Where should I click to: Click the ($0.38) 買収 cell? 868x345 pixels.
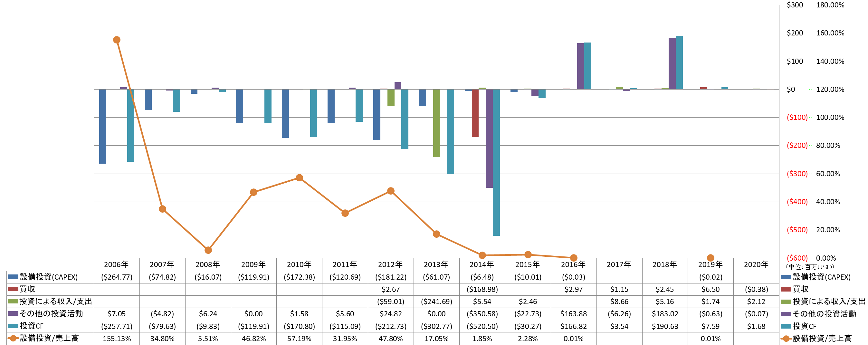[x=756, y=289]
